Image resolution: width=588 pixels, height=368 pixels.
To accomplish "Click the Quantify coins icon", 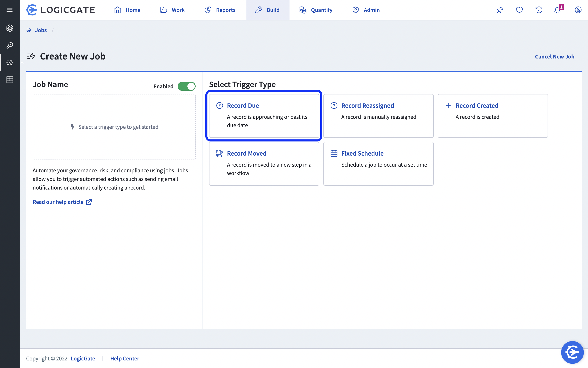I will [303, 10].
